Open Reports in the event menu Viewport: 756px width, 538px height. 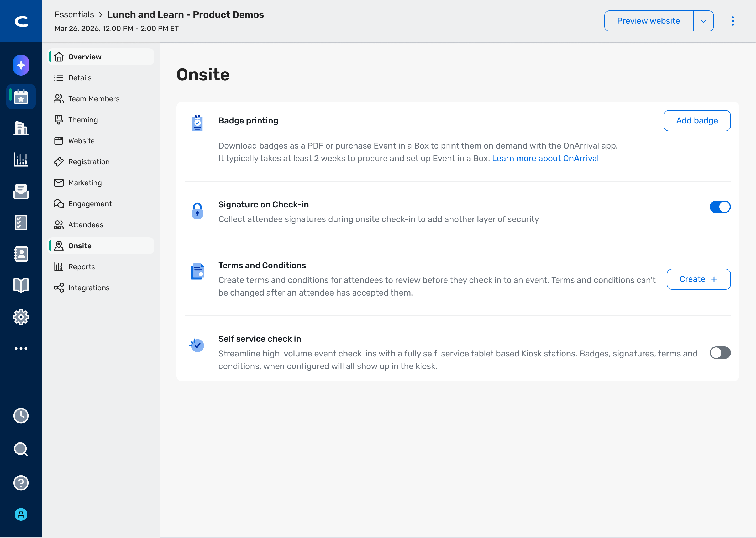pyautogui.click(x=101, y=267)
